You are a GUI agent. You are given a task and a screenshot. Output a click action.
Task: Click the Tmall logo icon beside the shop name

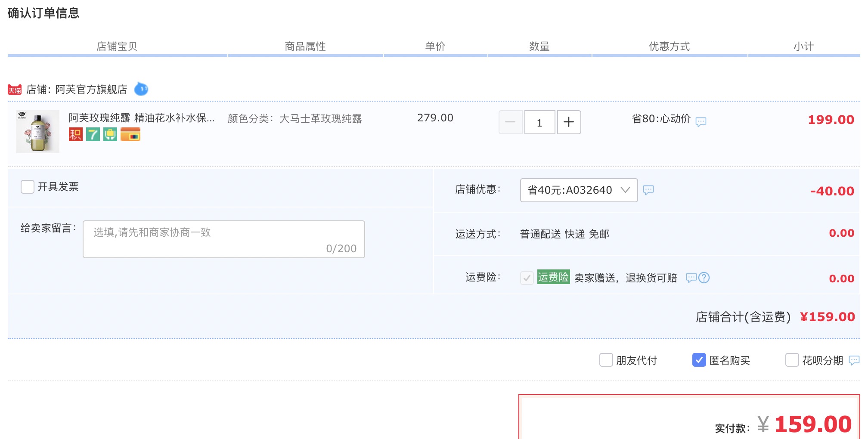pos(15,90)
